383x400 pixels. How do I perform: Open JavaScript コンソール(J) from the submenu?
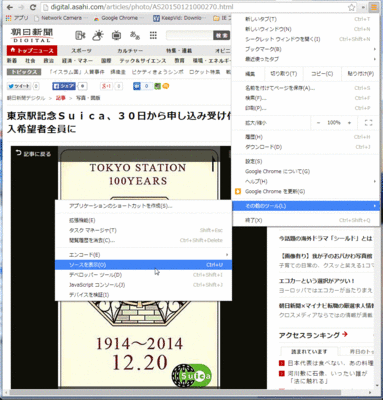click(x=143, y=285)
